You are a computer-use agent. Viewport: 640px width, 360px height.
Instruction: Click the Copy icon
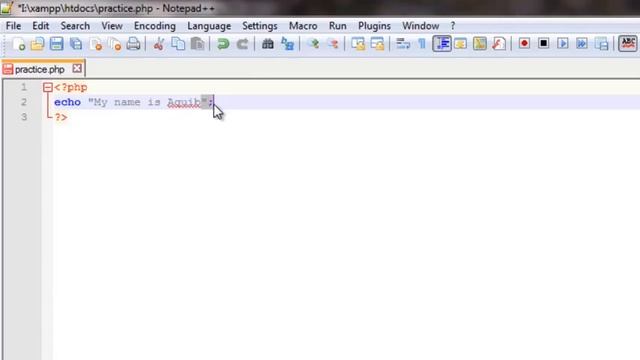click(x=178, y=44)
